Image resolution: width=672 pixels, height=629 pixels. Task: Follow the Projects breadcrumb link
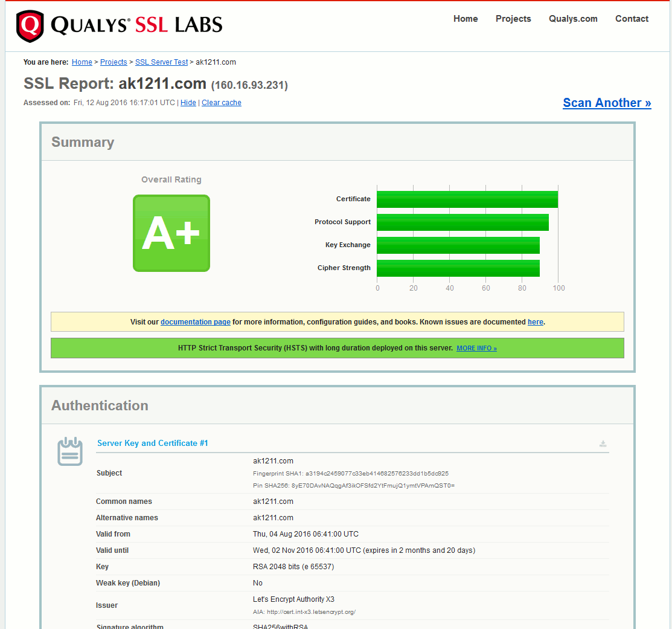[114, 62]
